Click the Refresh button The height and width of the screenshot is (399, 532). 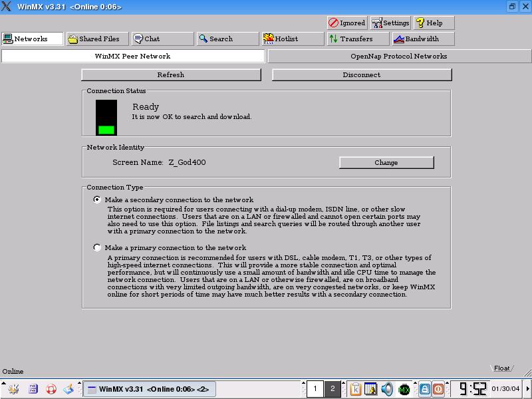click(x=171, y=74)
